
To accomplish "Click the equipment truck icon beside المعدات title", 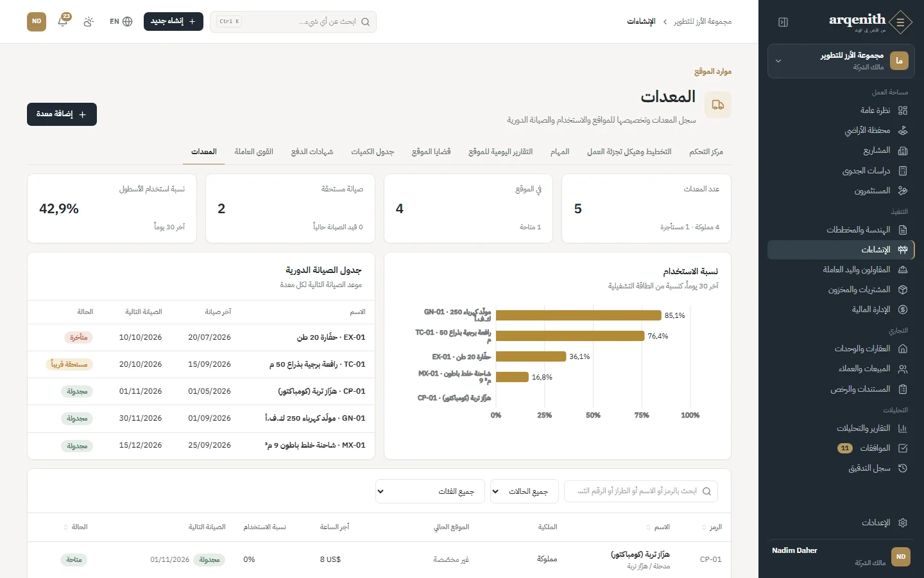I will (x=718, y=105).
